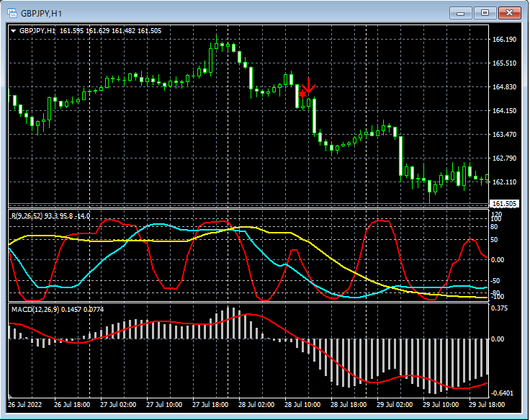Click the 28 Jul 10:00 time label
This screenshot has height=420, width=530.
[x=302, y=405]
